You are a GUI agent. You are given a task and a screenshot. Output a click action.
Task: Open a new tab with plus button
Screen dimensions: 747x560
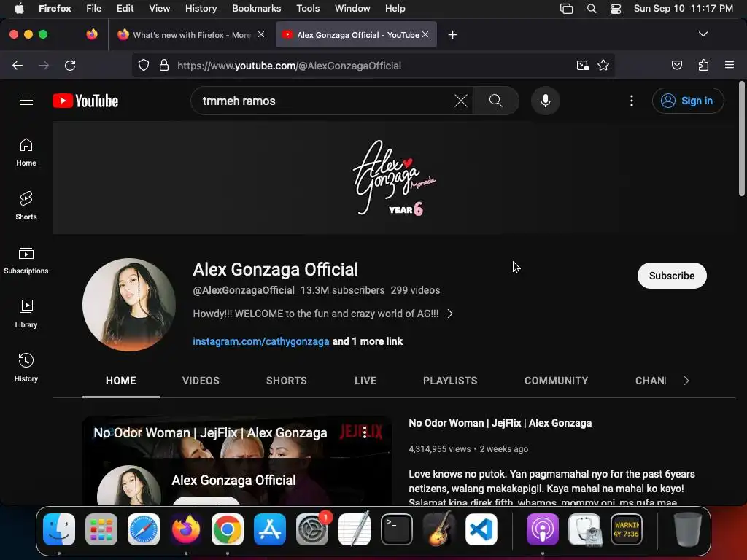click(x=452, y=35)
